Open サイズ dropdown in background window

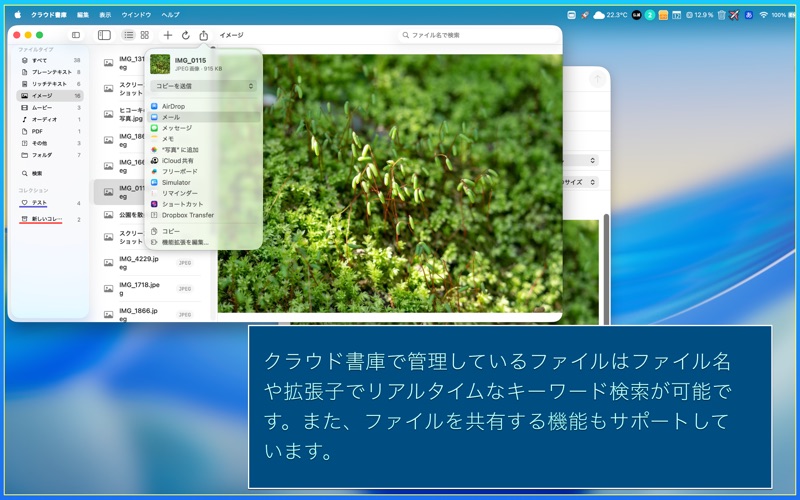point(580,182)
